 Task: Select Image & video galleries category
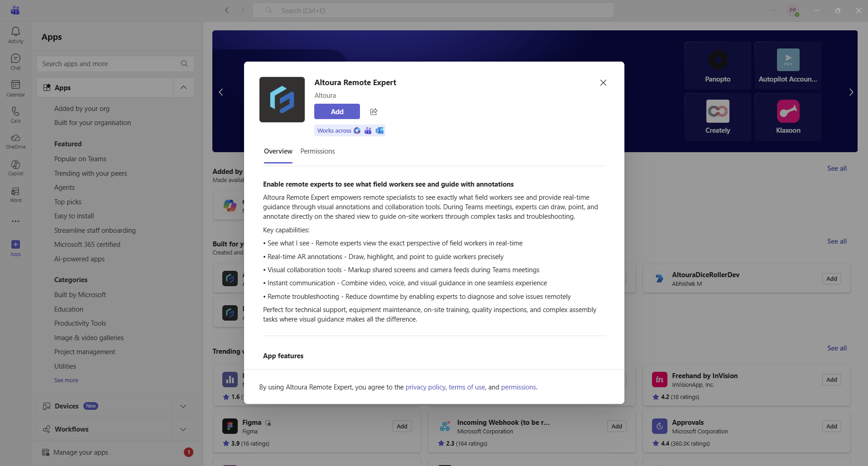coord(89,338)
